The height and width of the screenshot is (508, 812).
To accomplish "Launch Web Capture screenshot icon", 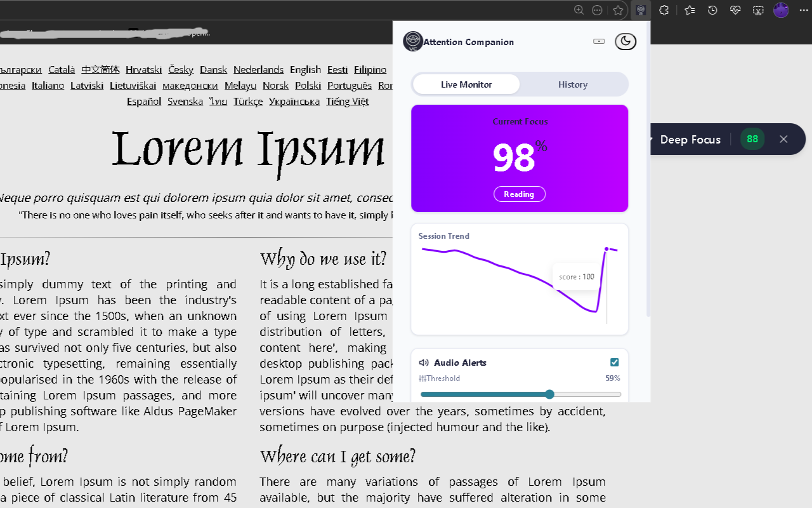I will tap(757, 10).
